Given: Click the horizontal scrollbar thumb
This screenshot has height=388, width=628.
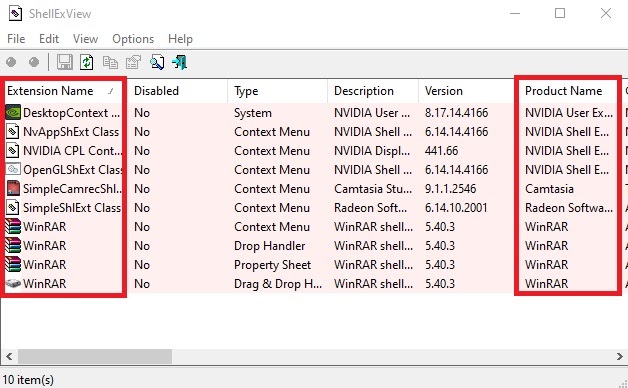Looking at the screenshot, I should point(95,356).
